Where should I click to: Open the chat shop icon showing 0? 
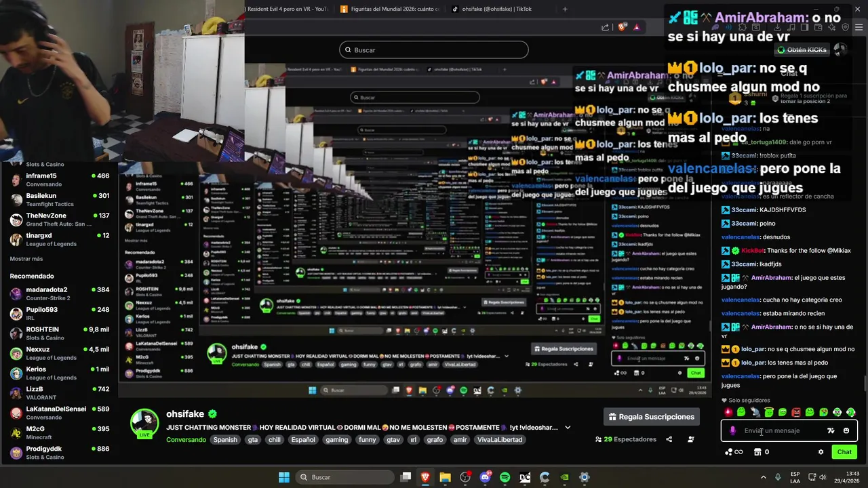click(761, 452)
